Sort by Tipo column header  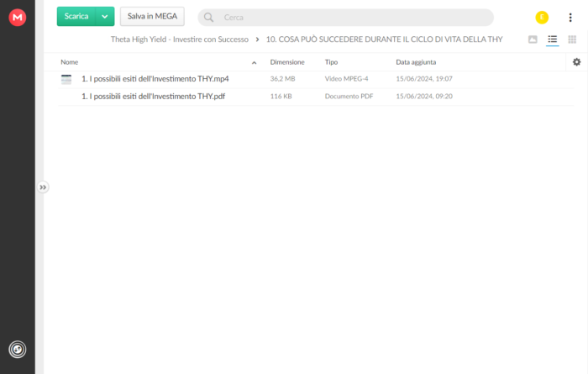coord(331,62)
